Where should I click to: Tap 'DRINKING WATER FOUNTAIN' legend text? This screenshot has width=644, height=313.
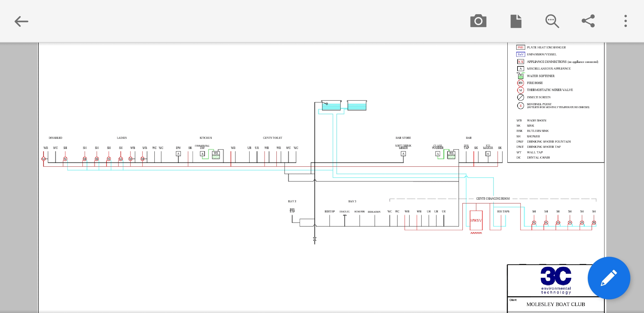point(549,142)
